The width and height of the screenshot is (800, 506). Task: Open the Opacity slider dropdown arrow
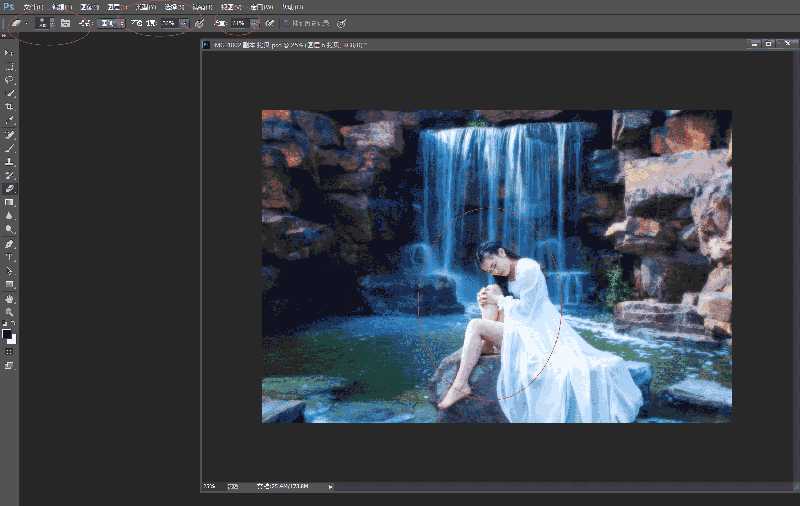[184, 22]
